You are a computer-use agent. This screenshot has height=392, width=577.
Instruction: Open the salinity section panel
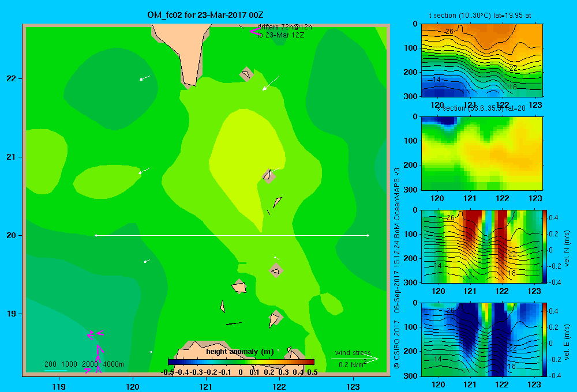(482, 153)
